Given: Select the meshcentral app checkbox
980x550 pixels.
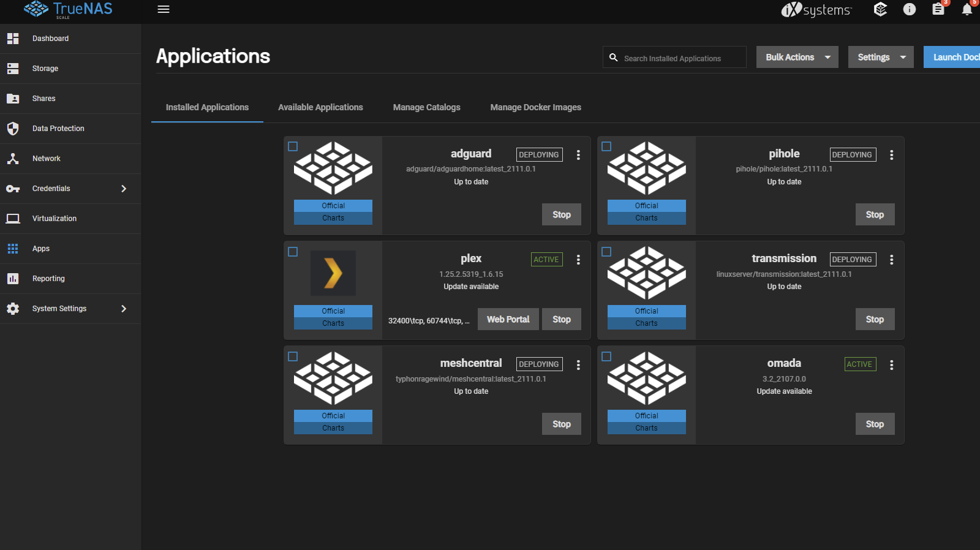Looking at the screenshot, I should click(293, 356).
